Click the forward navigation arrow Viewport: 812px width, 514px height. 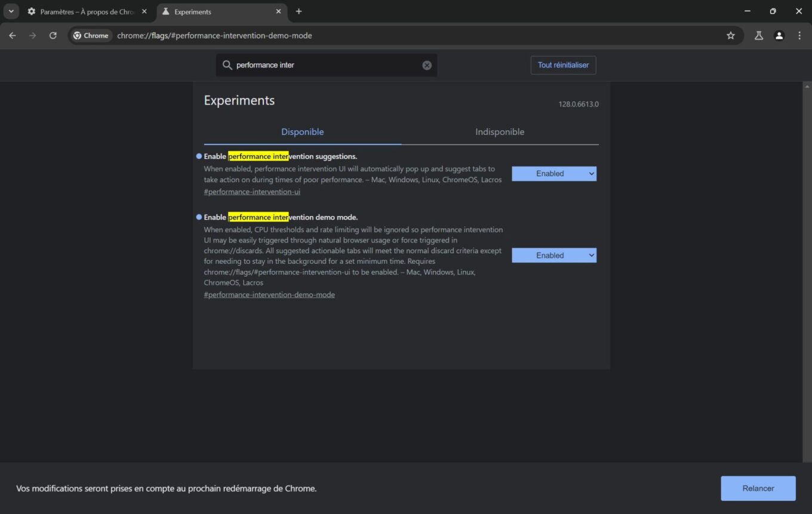tap(33, 36)
